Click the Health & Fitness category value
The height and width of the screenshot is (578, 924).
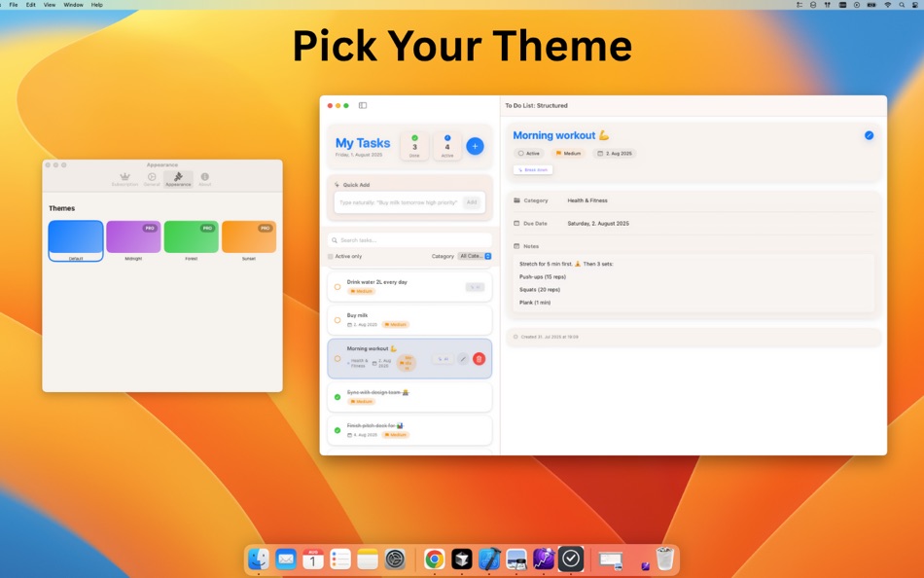pyautogui.click(x=586, y=200)
